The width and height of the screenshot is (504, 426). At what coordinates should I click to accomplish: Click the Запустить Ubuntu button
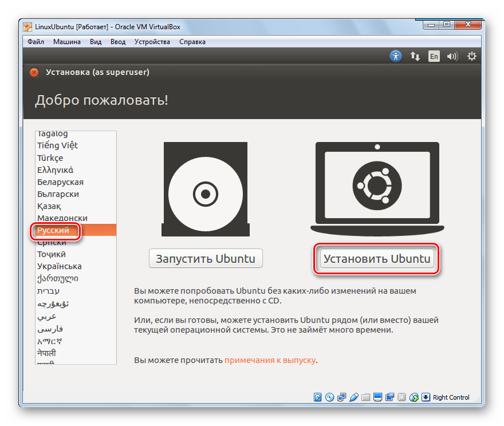tap(206, 258)
